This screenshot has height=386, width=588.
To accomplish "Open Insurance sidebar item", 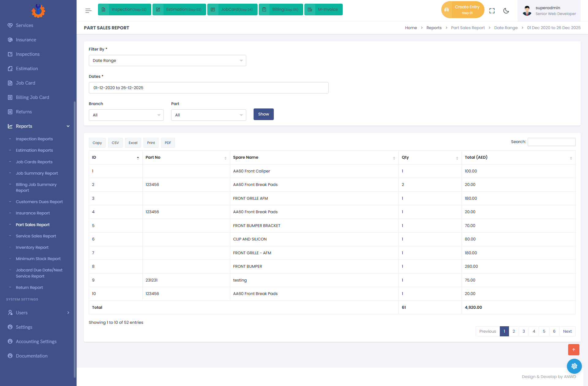I will [x=26, y=40].
